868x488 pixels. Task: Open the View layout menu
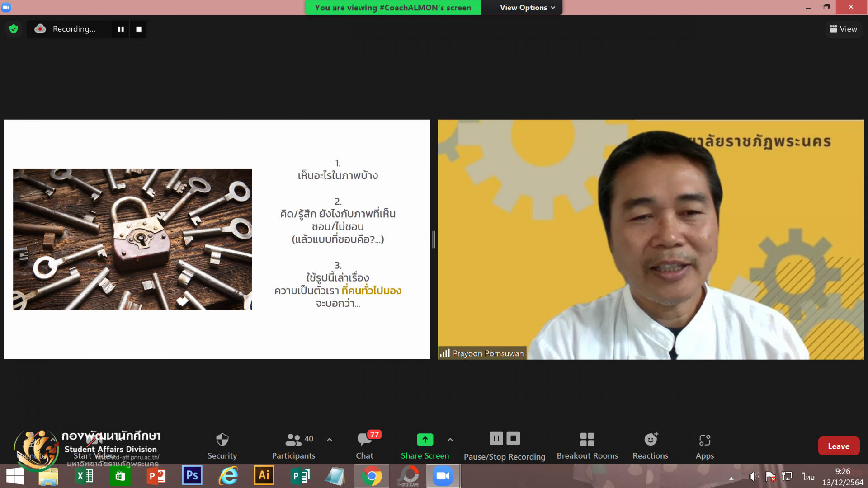[x=843, y=29]
